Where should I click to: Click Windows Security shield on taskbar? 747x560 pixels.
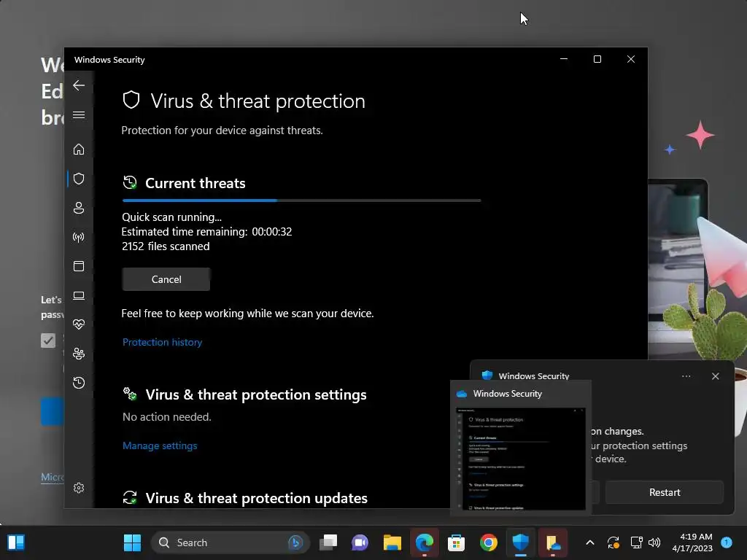520,542
